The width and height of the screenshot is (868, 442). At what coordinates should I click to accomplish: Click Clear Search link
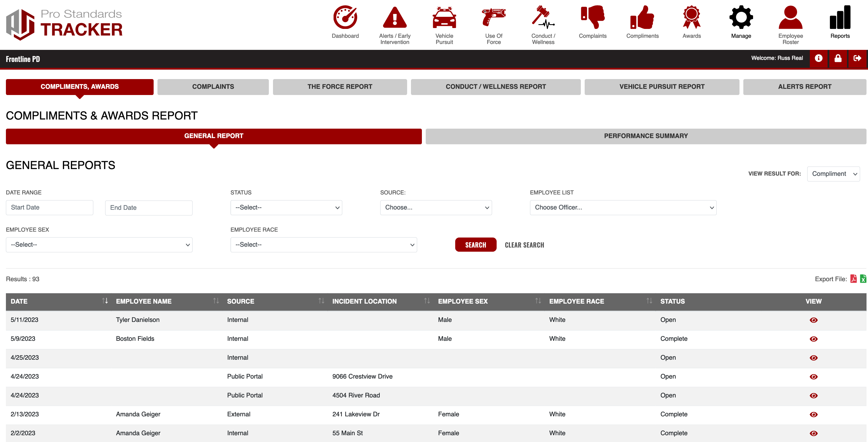coord(524,245)
